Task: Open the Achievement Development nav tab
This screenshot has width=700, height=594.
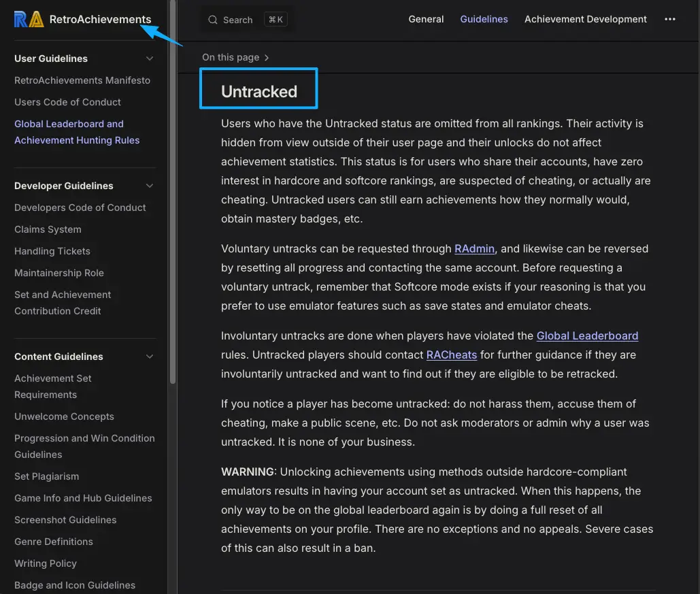Action: 585,19
